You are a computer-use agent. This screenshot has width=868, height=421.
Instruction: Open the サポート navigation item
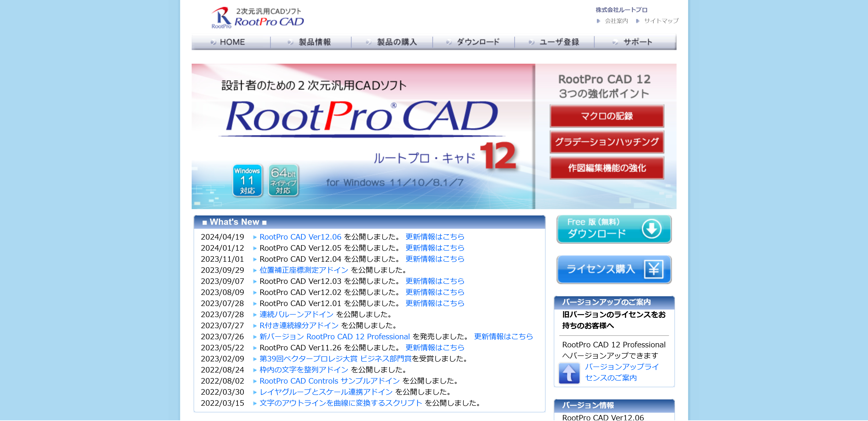click(635, 42)
